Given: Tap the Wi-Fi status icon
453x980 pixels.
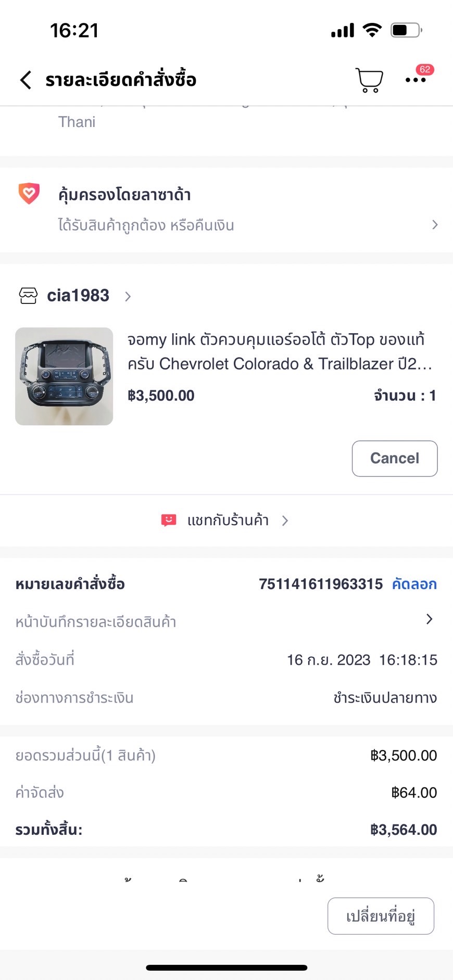Looking at the screenshot, I should click(372, 30).
